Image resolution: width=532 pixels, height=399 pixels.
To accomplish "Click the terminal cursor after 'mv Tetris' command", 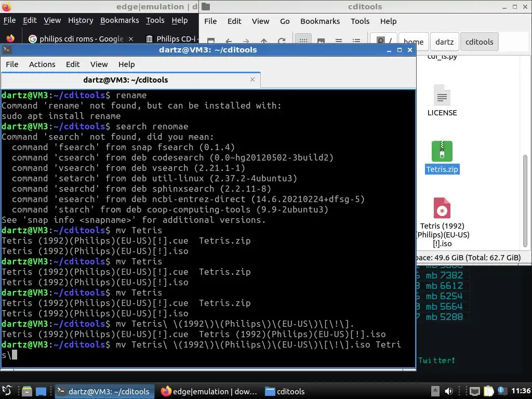I will pos(14,355).
